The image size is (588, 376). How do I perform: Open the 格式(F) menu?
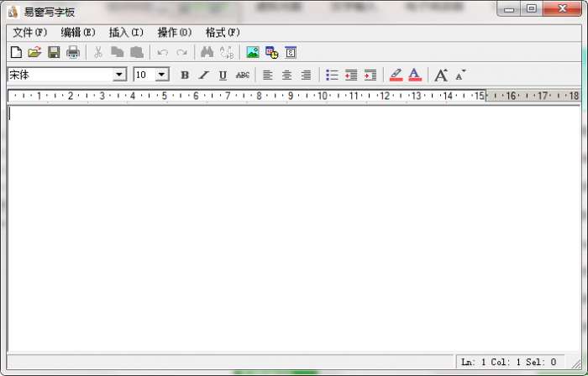click(x=223, y=33)
